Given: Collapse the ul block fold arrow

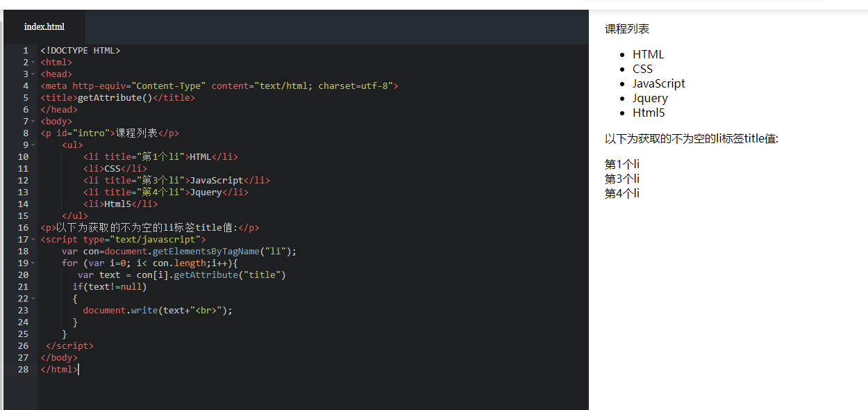Looking at the screenshot, I should click(33, 145).
